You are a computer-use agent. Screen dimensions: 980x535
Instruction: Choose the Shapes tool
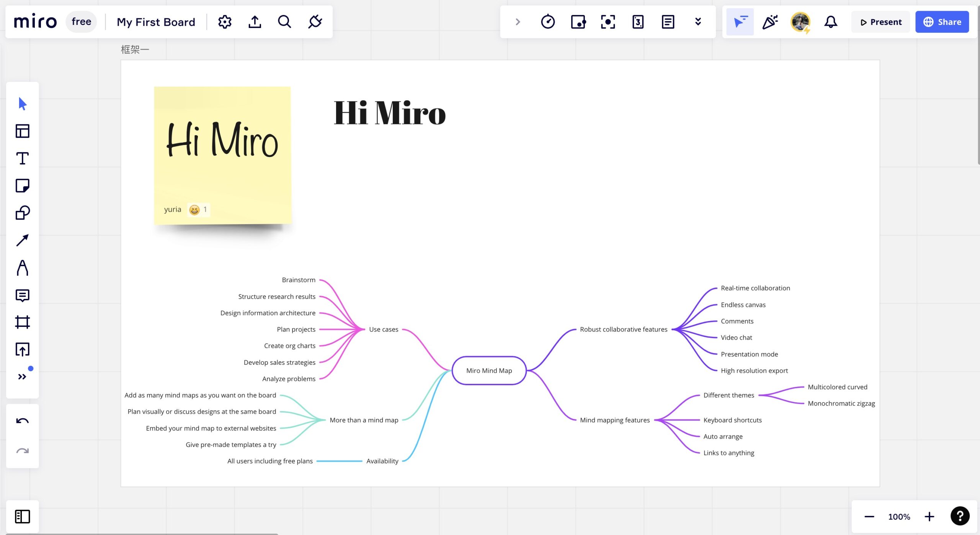(x=22, y=213)
